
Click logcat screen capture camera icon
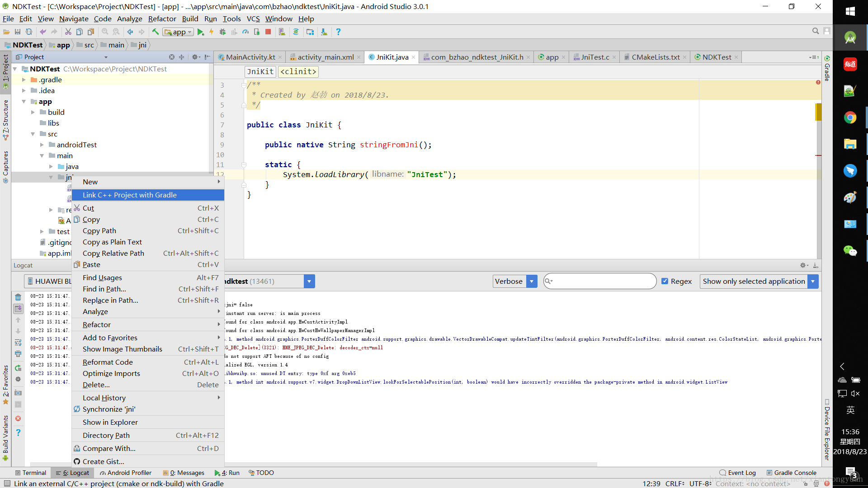pos(18,393)
